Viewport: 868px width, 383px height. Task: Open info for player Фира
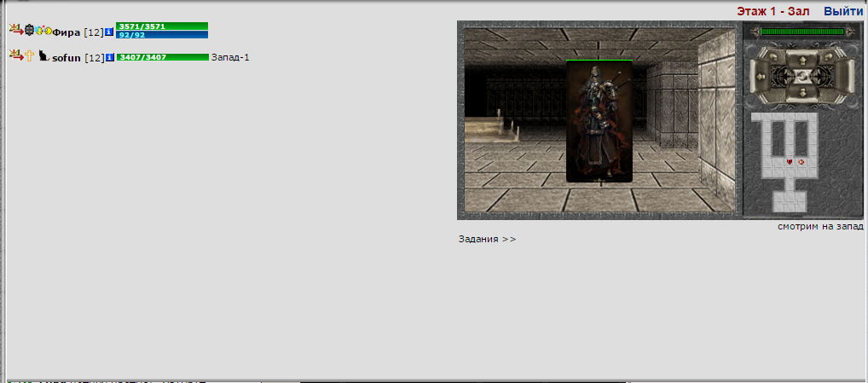[109, 32]
